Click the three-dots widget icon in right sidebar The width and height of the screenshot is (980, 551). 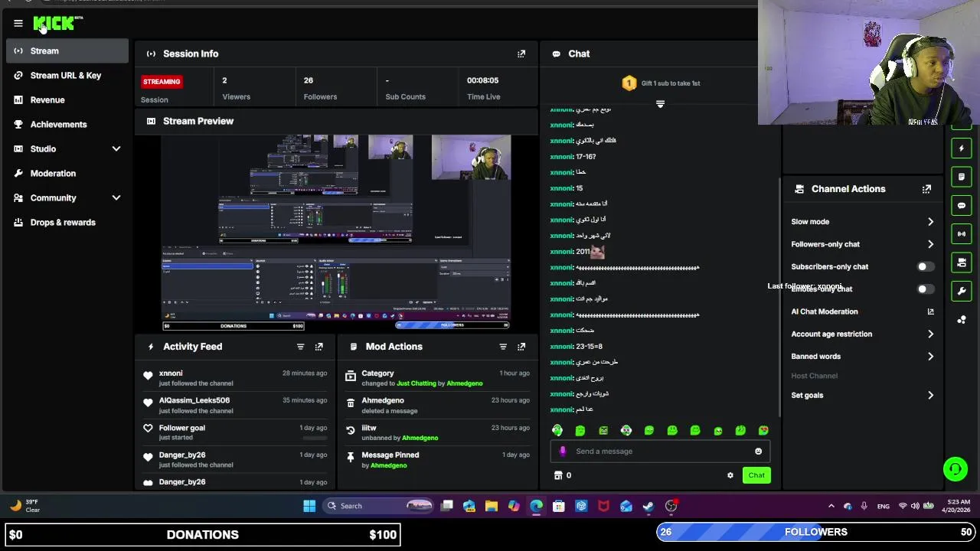point(962,320)
